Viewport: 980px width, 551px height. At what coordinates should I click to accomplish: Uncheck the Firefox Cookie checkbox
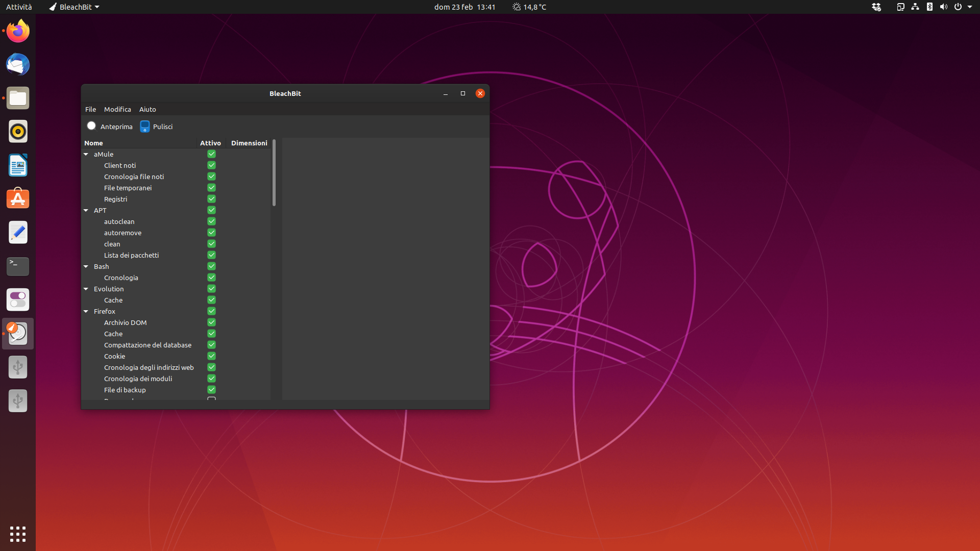211,356
